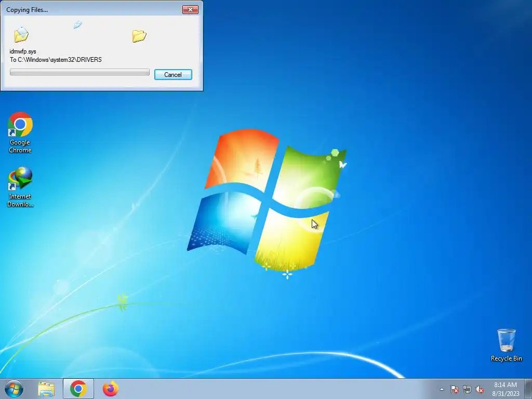The width and height of the screenshot is (532, 399).
Task: Select the Recycle Bin desktop icon
Action: coord(506,345)
